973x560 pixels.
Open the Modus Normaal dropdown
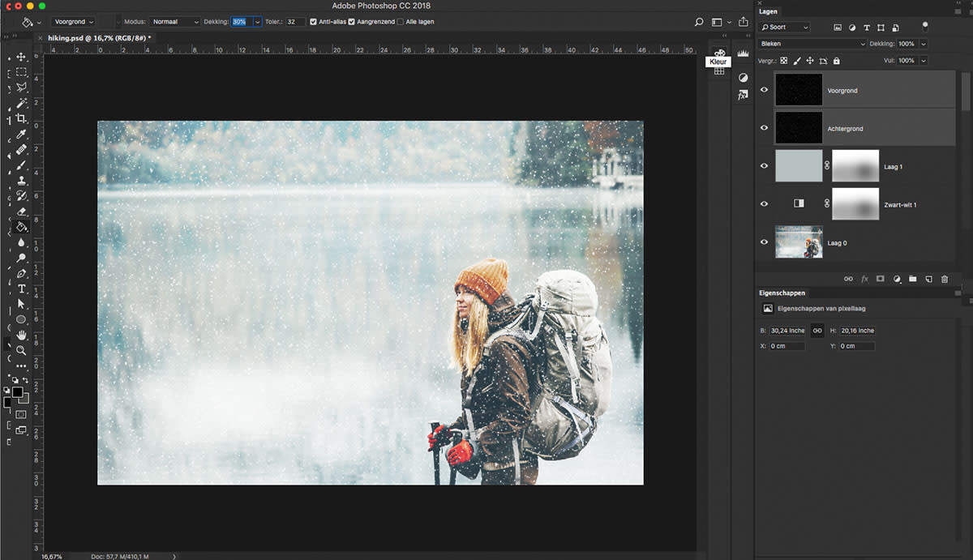pyautogui.click(x=174, y=22)
